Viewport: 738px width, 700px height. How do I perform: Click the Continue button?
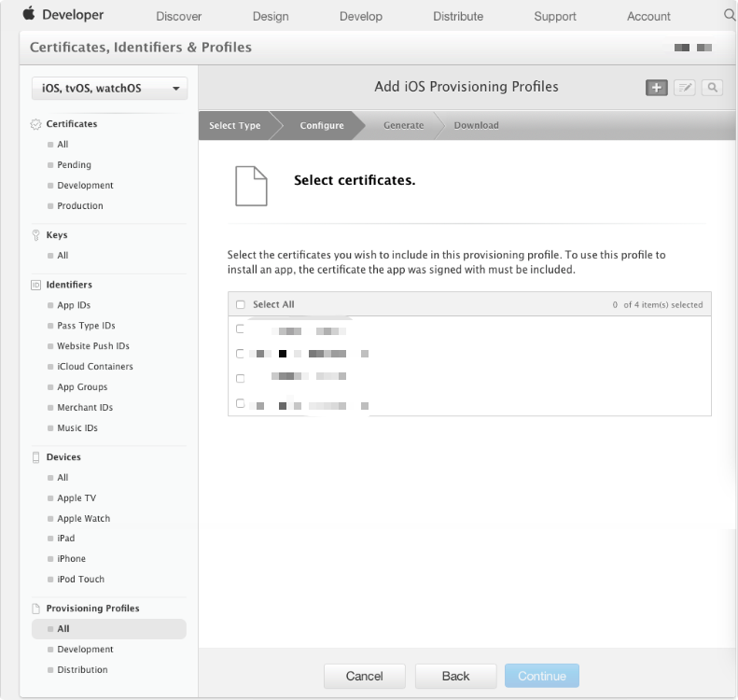(x=542, y=677)
